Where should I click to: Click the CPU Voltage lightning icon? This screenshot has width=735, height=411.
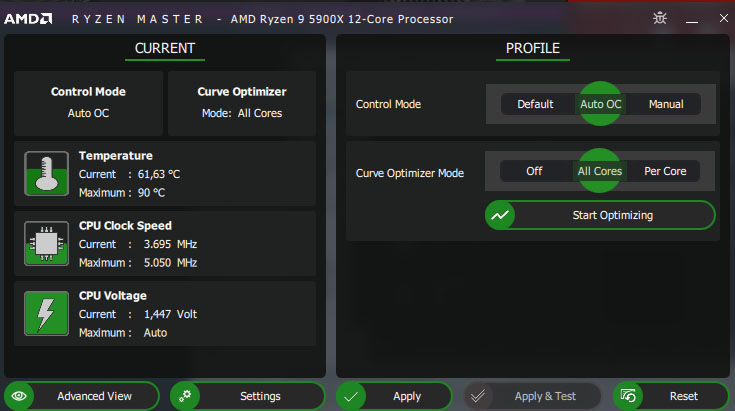(46, 313)
